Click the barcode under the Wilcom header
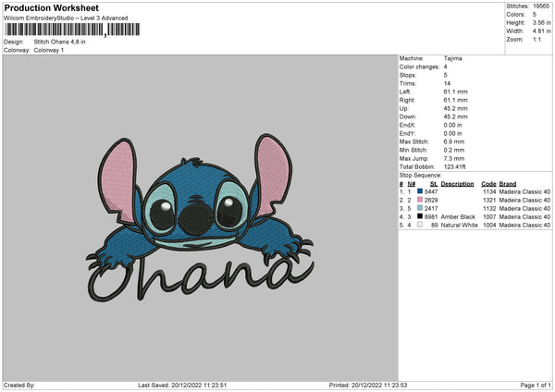Screen dimensions: 555x392 [x=72, y=30]
